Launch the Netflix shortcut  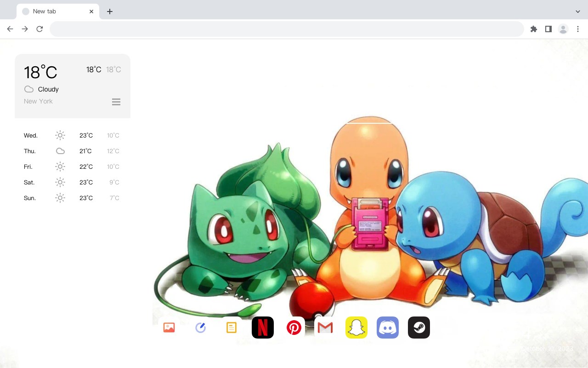tap(263, 328)
